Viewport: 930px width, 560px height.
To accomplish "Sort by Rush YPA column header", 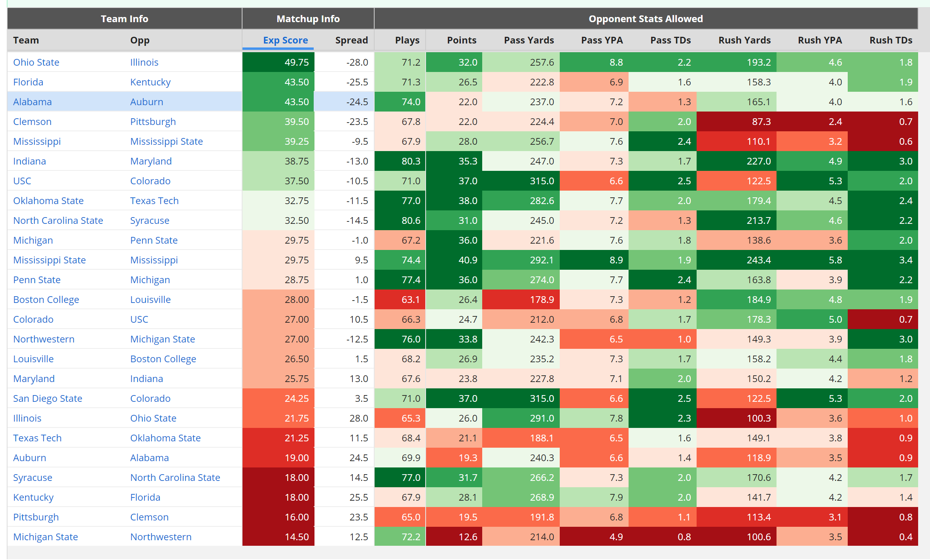I will tap(820, 40).
